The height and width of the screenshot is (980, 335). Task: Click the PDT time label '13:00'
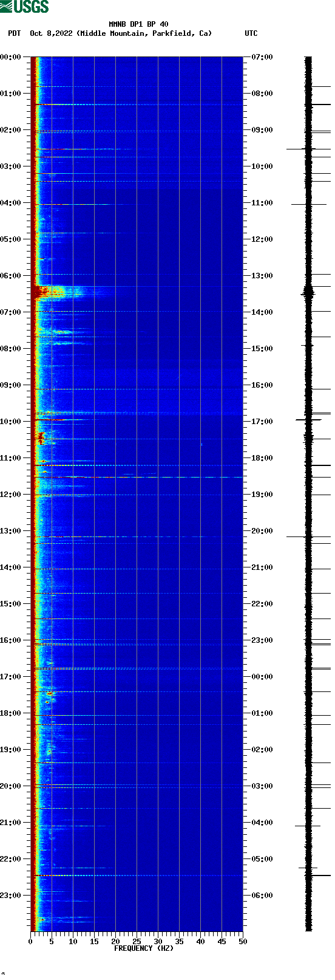tap(11, 531)
